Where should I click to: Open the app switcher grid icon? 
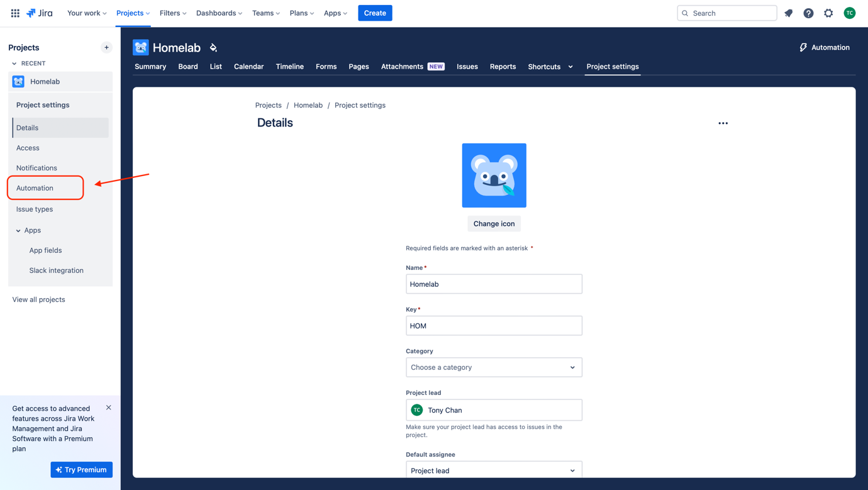pos(15,13)
